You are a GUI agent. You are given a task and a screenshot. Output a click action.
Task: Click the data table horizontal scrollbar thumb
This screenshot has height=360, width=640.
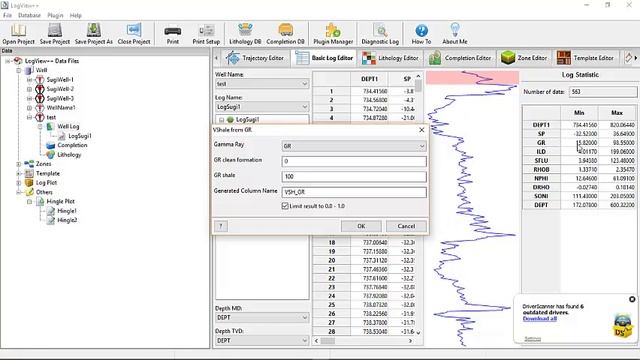point(328,341)
